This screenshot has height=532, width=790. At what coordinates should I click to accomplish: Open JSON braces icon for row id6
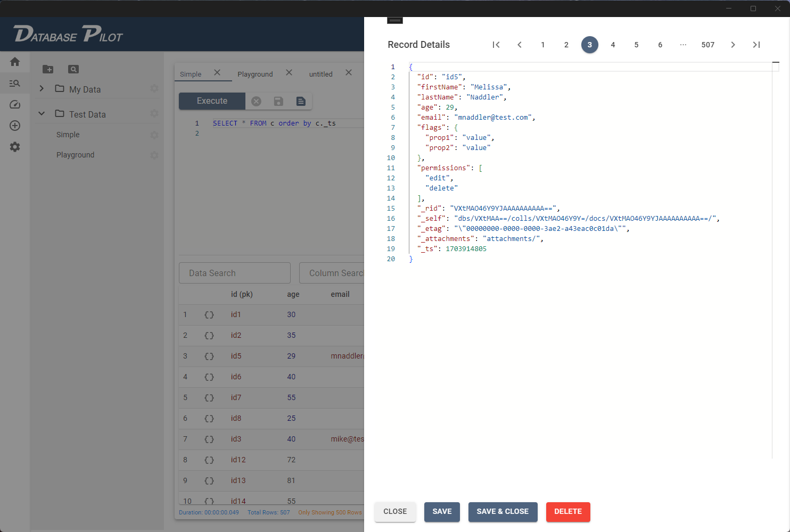209,377
